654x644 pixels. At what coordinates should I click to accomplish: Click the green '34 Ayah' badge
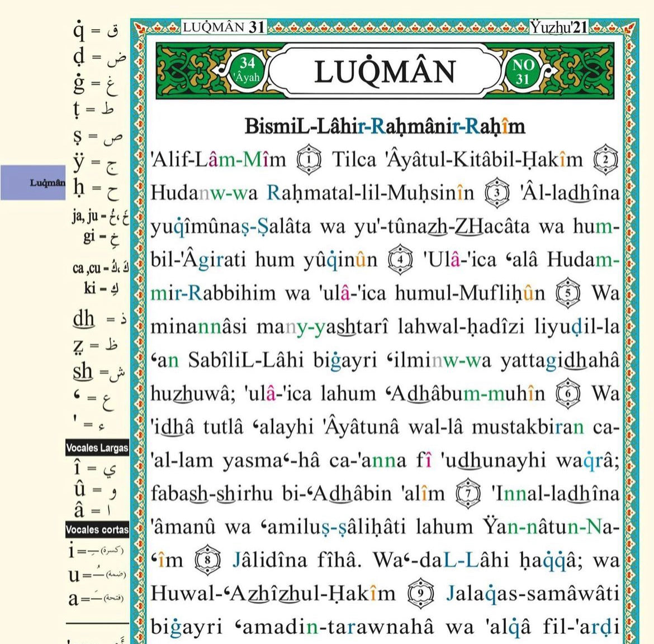coord(247,71)
